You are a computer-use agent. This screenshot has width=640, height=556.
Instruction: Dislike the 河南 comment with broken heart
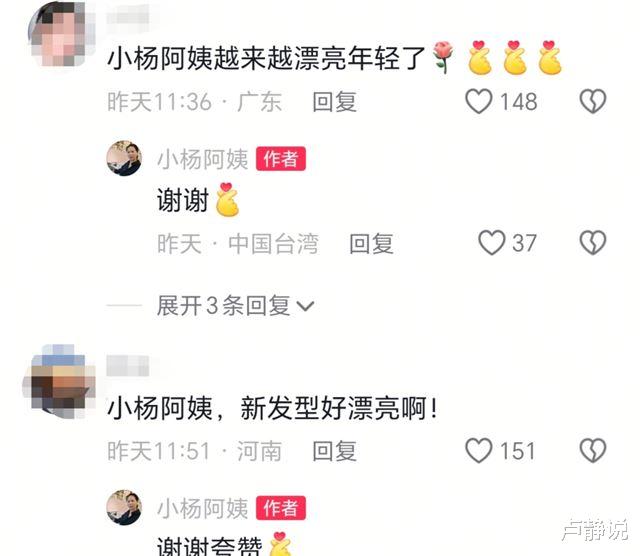point(593,450)
